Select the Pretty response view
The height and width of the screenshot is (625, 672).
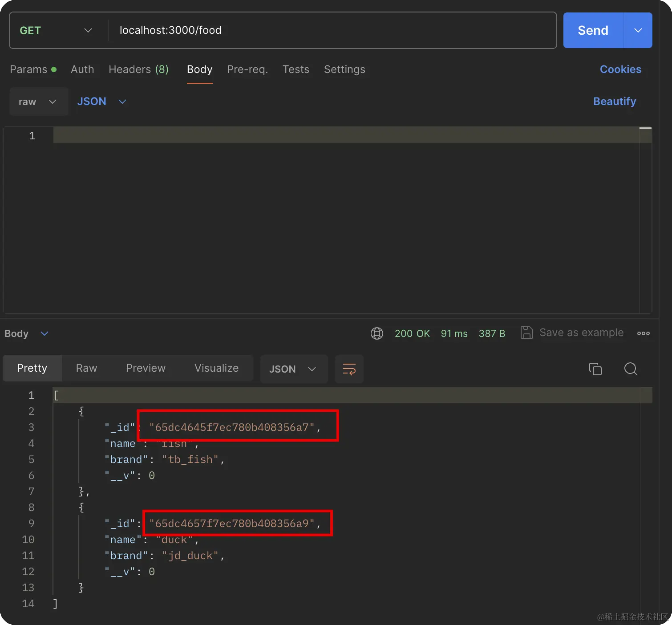coord(32,368)
